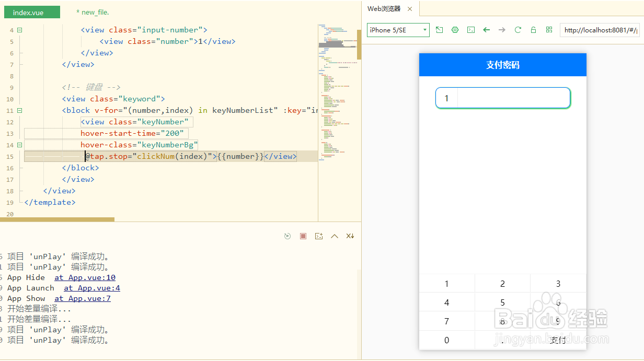This screenshot has height=361, width=644.
Task: Click the rotate screen icon in browser toolbar
Action: tap(439, 30)
